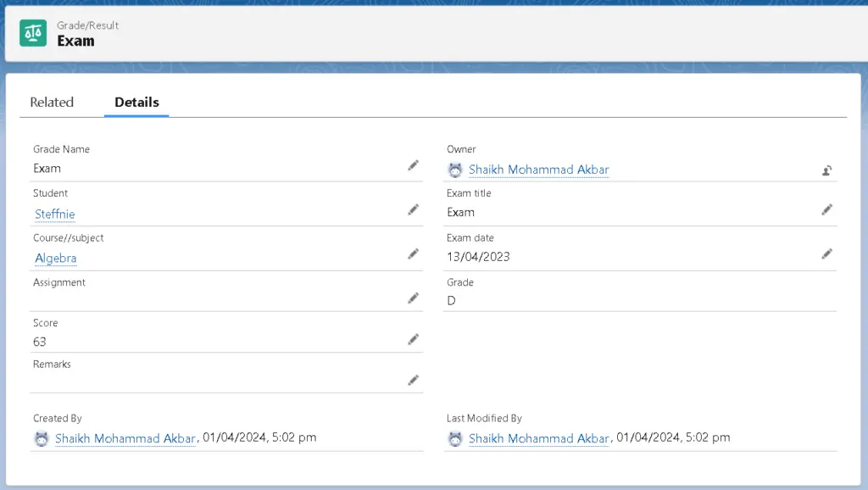Click the Exam date edit pencil icon
Viewport: 868px width, 490px height.
(x=826, y=253)
